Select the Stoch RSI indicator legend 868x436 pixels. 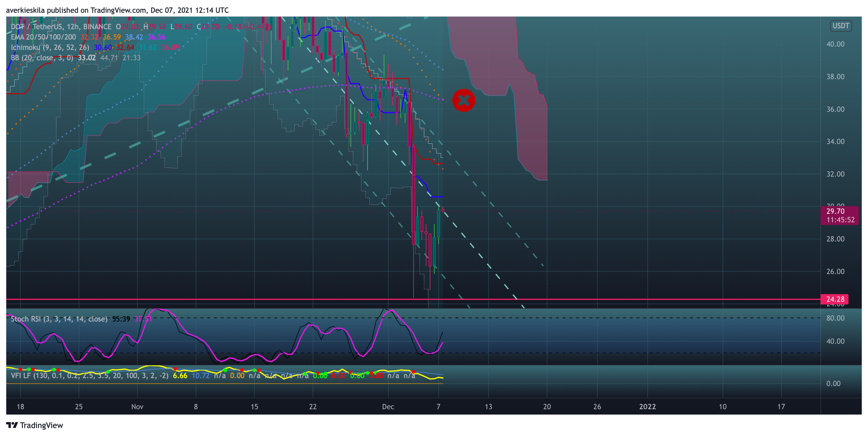point(59,319)
